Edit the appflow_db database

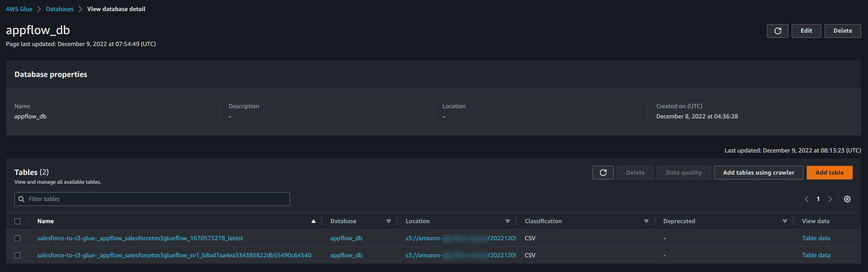(x=806, y=31)
